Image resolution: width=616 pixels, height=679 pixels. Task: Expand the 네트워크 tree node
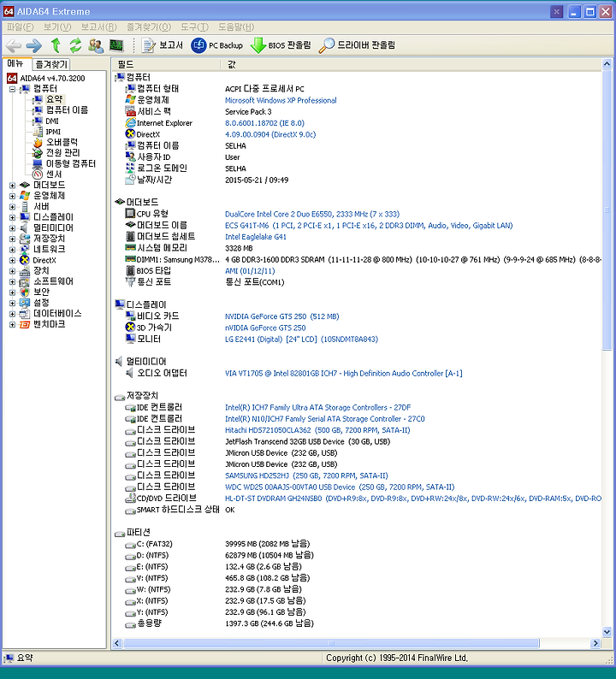tap(12, 249)
